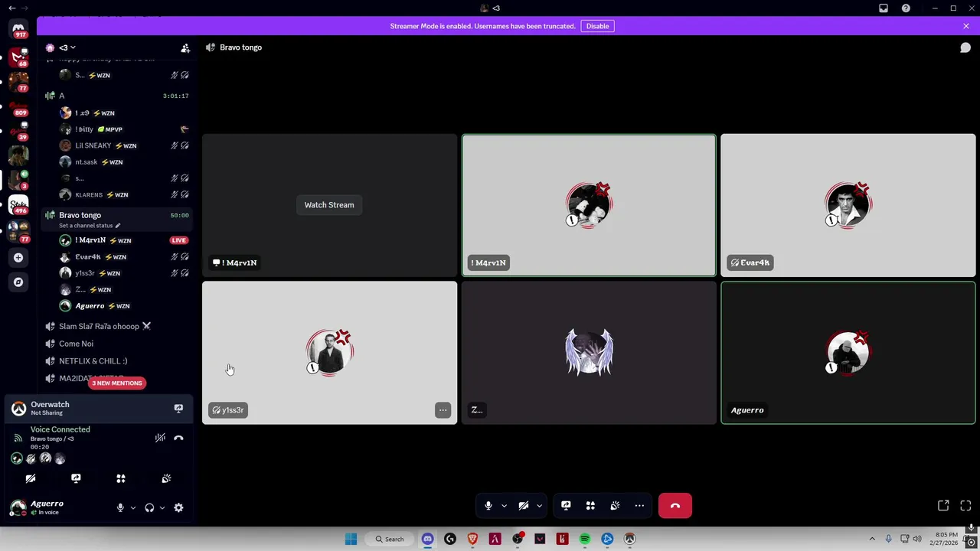Screen dimensions: 980x551
Task: Open the inbox icon in the title bar
Action: coord(884,8)
